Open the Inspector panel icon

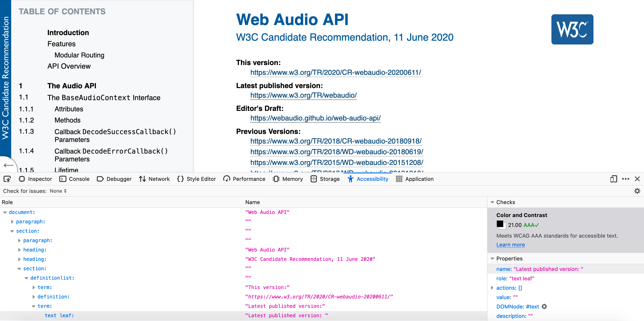[x=22, y=179]
